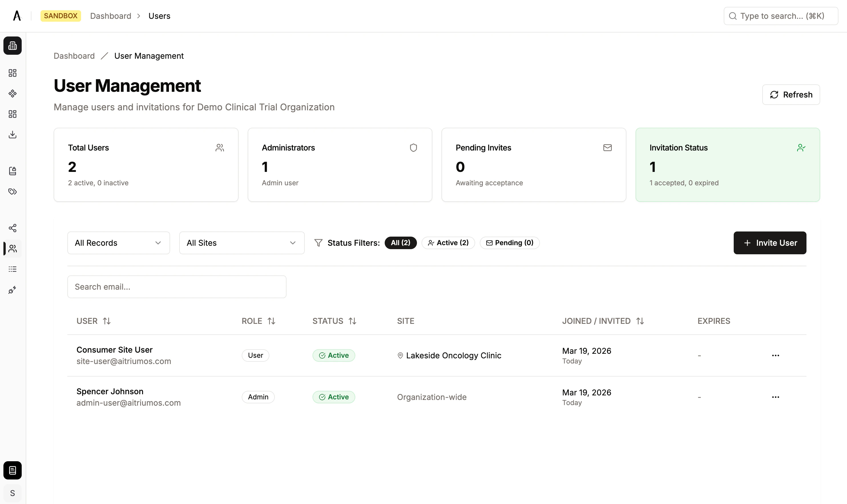Open the tags section from the sidebar
The height and width of the screenshot is (504, 847).
(x=13, y=192)
